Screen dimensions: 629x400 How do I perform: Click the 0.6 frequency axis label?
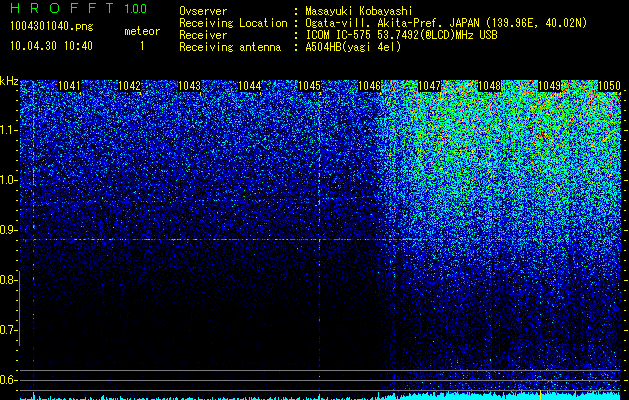click(8, 380)
